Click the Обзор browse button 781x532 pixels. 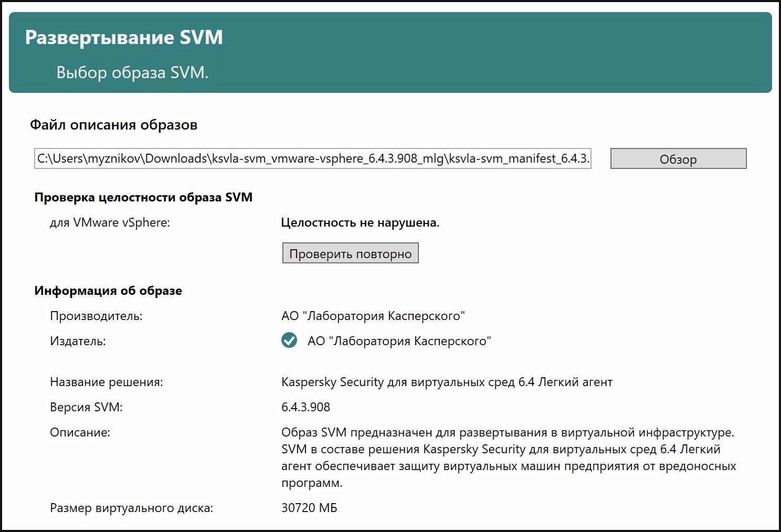(x=678, y=158)
